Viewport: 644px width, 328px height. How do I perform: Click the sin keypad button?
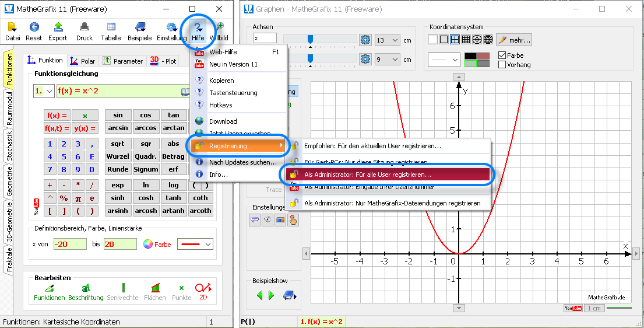118,115
